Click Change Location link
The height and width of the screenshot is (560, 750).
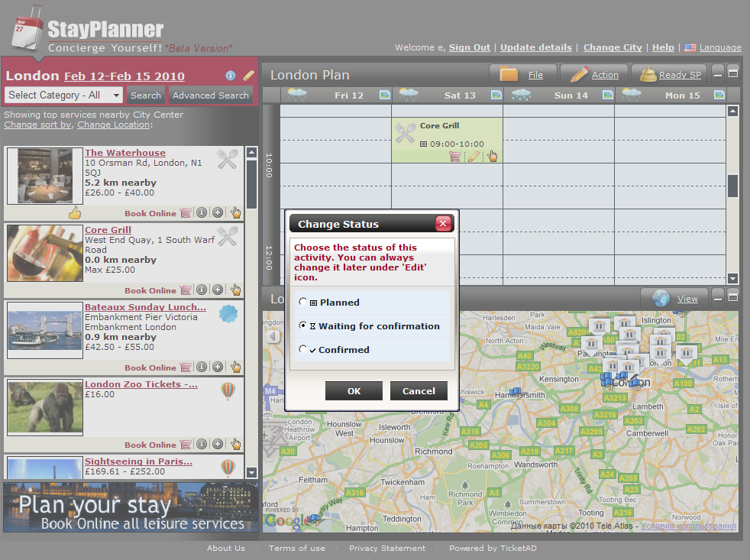coord(113,125)
